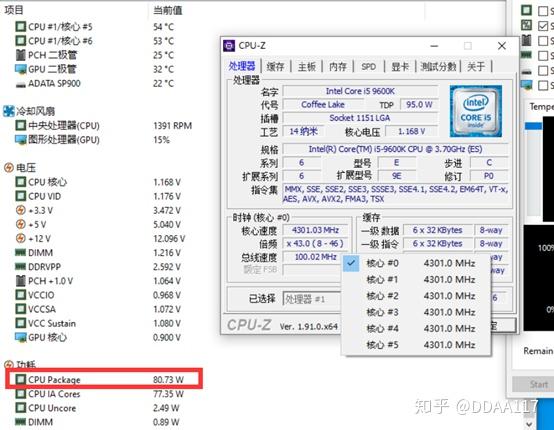Click the +12 V lightning icon

[x=21, y=238]
